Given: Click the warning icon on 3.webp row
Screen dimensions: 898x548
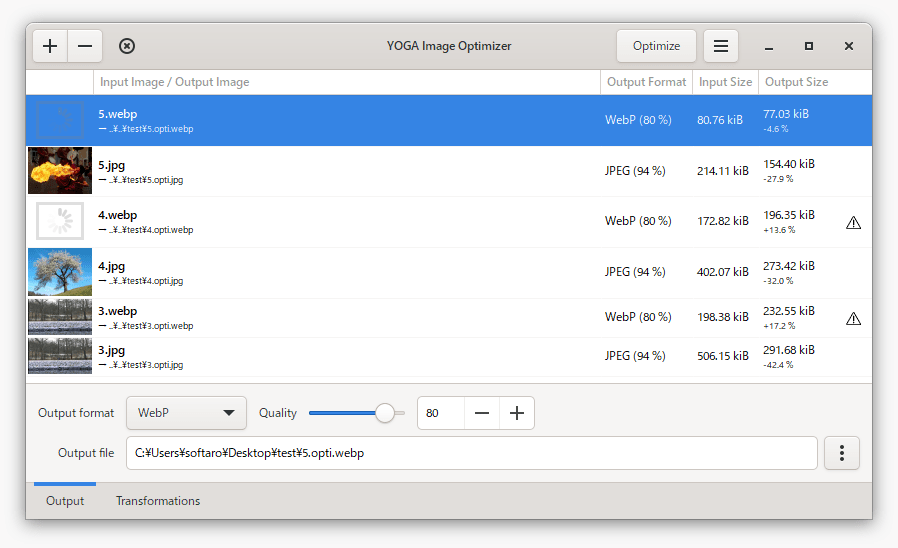Looking at the screenshot, I should point(853,319).
